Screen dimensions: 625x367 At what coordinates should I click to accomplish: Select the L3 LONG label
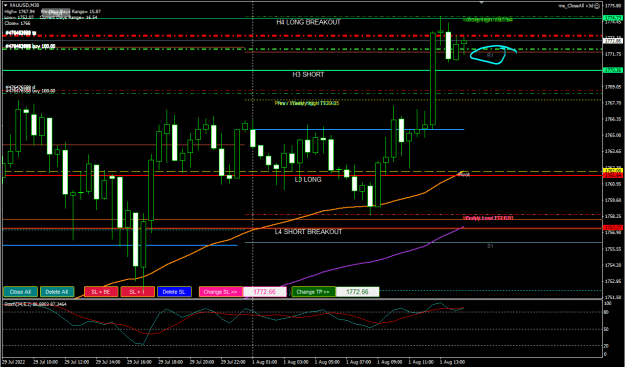(x=308, y=180)
